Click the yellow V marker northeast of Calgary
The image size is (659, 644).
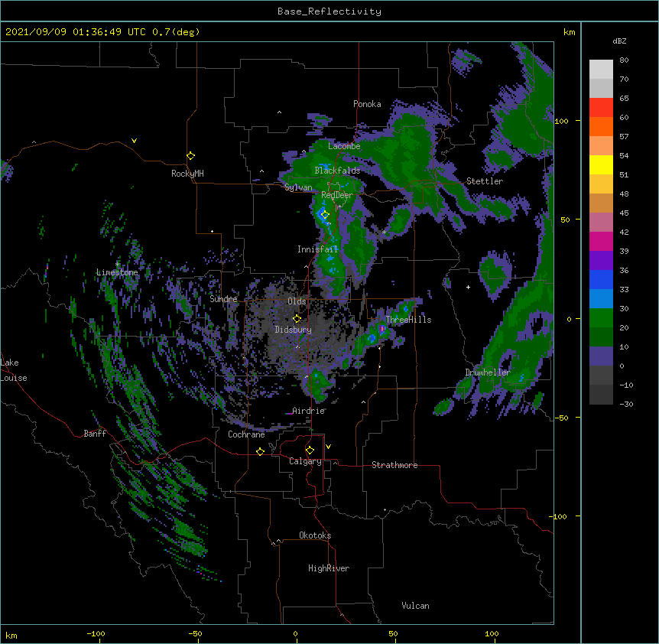328,447
